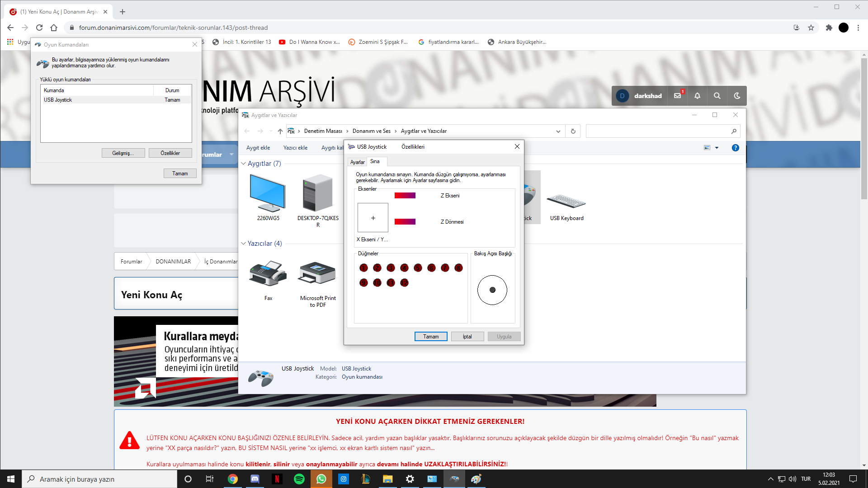868x488 pixels.
Task: Click the forum search magnifier icon
Action: click(x=717, y=96)
